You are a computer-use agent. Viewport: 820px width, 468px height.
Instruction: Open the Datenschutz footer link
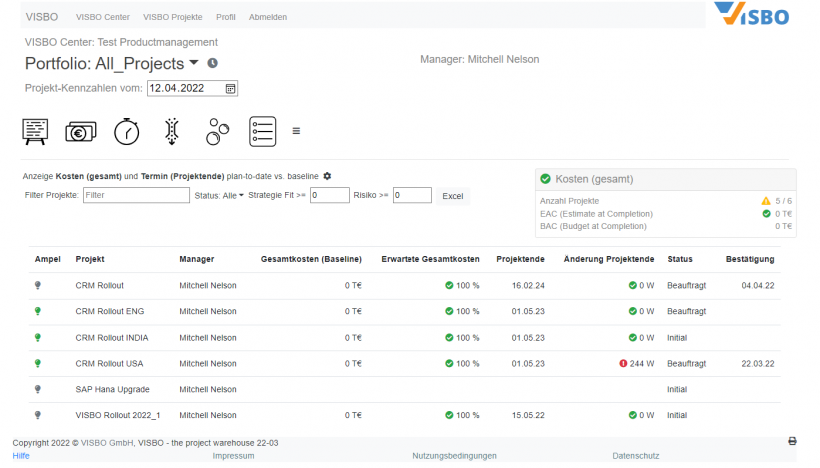636,456
